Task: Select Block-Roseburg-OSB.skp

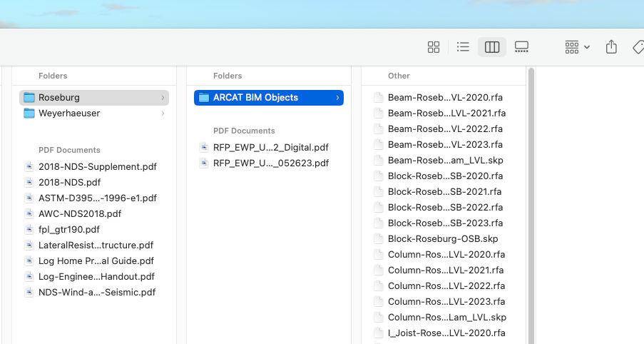Action: click(x=444, y=239)
